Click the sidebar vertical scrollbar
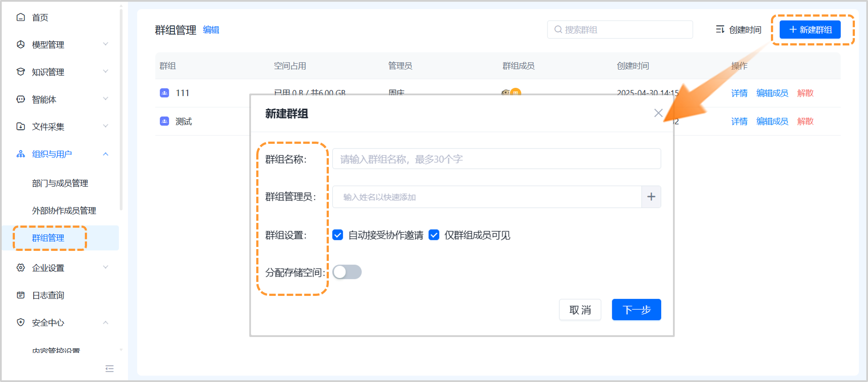 [121, 109]
